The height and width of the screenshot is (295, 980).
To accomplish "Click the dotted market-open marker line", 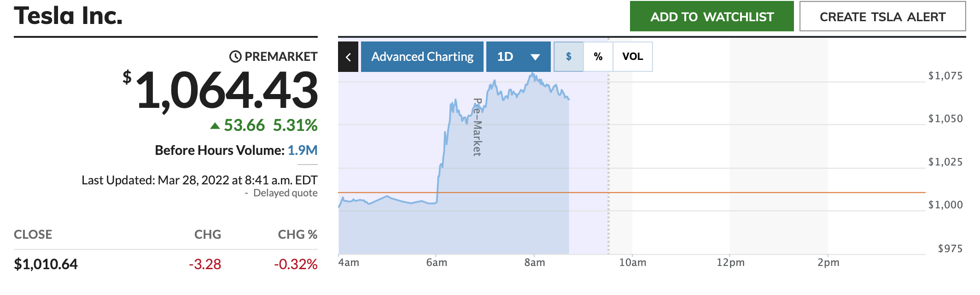I will click(x=608, y=147).
